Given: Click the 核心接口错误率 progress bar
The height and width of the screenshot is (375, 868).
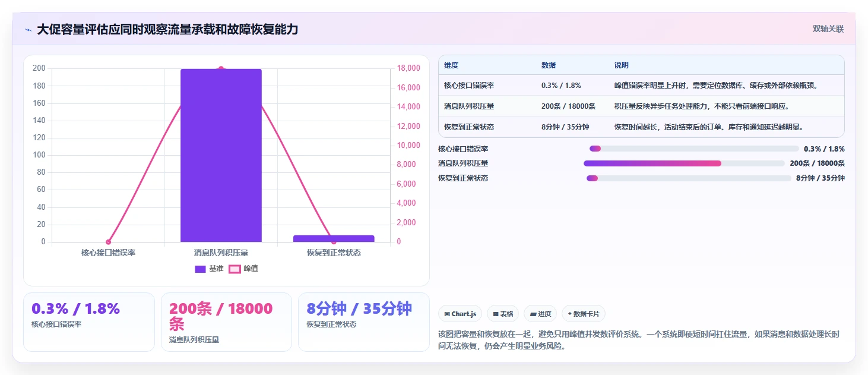Looking at the screenshot, I should pos(694,149).
